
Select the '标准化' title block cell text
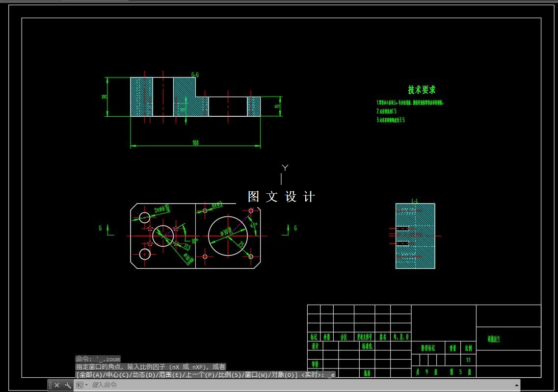pos(367,346)
